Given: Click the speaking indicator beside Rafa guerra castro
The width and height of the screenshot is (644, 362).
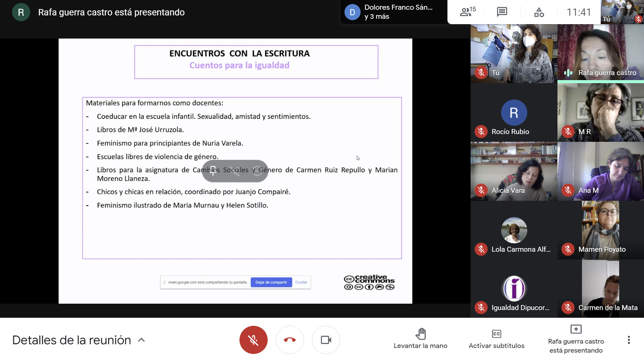Looking at the screenshot, I should click(568, 73).
